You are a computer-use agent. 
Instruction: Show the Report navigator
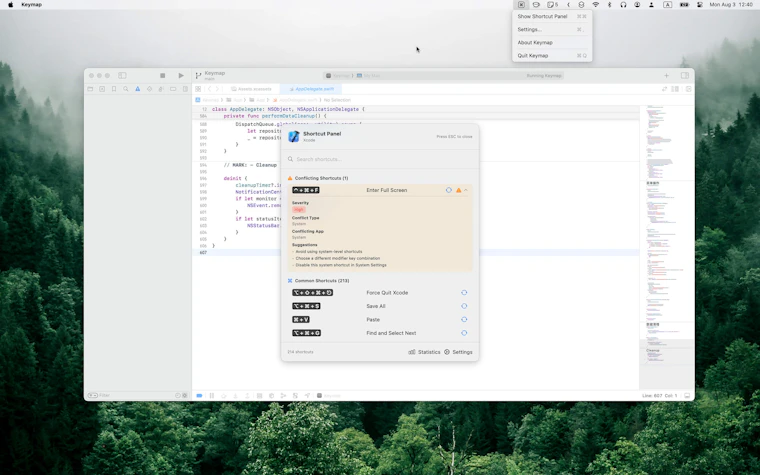[185, 89]
